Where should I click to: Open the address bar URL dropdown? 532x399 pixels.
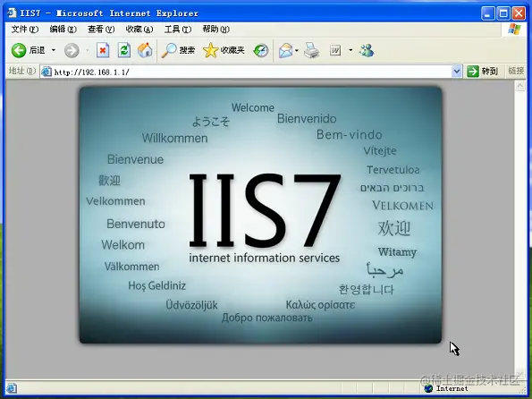(457, 72)
